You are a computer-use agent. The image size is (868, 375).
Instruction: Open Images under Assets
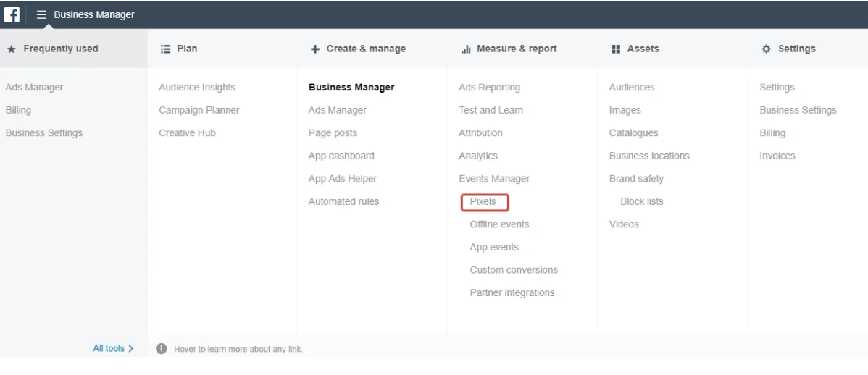[625, 110]
